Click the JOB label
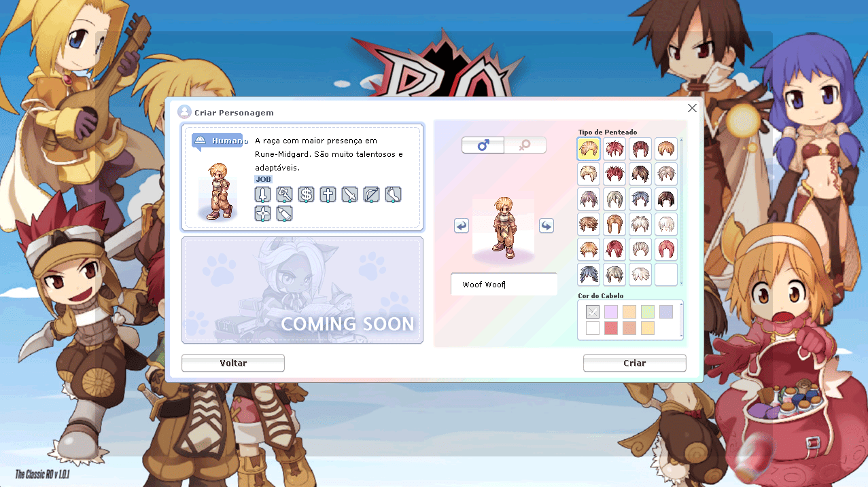 tap(263, 179)
